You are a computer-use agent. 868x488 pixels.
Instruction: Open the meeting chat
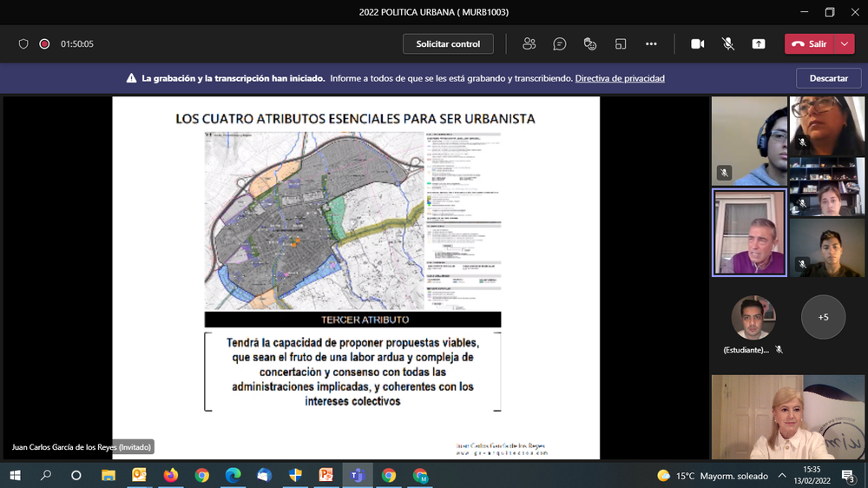tap(560, 44)
